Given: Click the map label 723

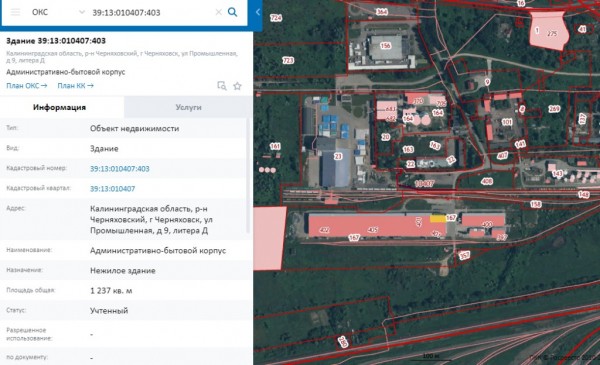Looking at the screenshot, I should tap(288, 60).
